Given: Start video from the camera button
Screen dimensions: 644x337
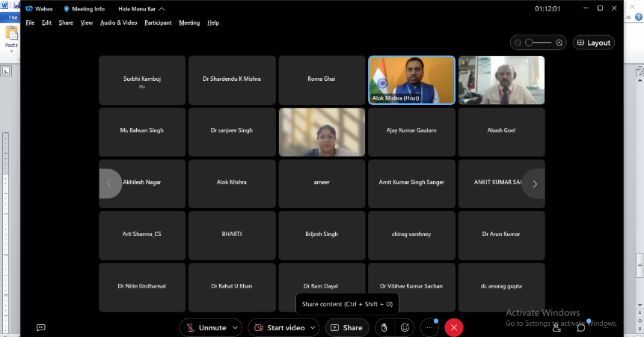Looking at the screenshot, I should tap(278, 327).
